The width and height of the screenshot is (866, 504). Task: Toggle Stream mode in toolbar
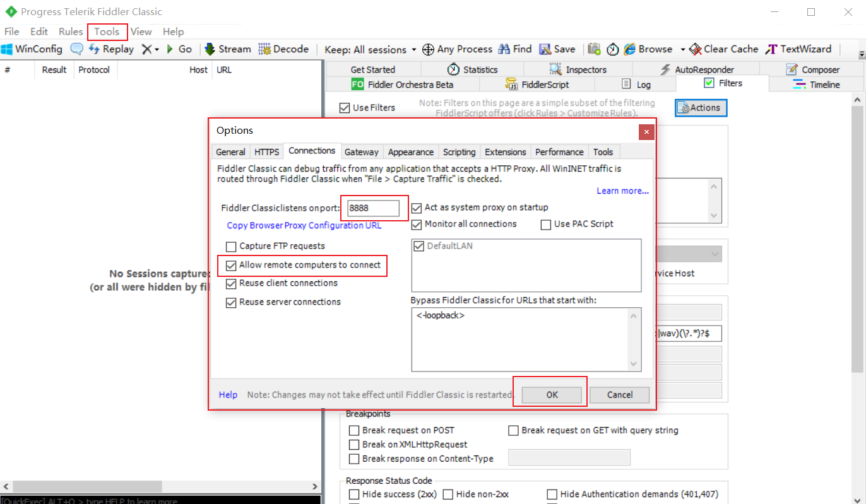[x=227, y=49]
